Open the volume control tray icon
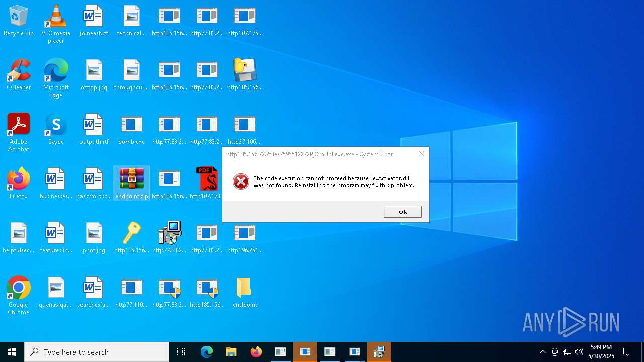This screenshot has height=362, width=644. tap(579, 352)
